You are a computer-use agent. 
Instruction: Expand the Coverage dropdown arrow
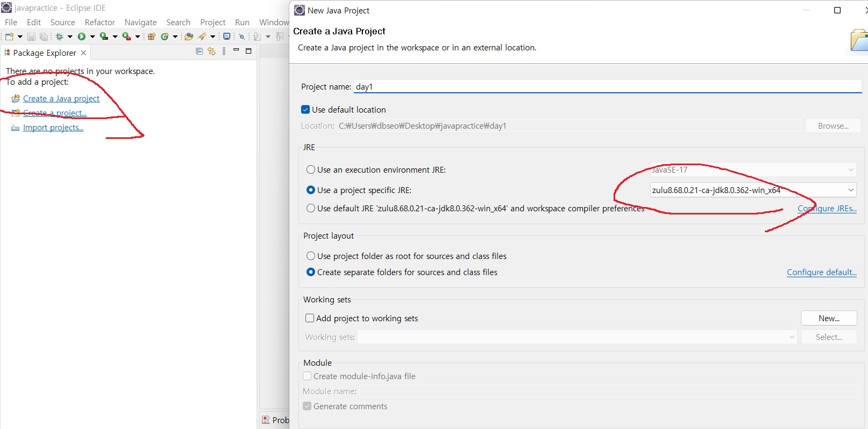coord(115,36)
